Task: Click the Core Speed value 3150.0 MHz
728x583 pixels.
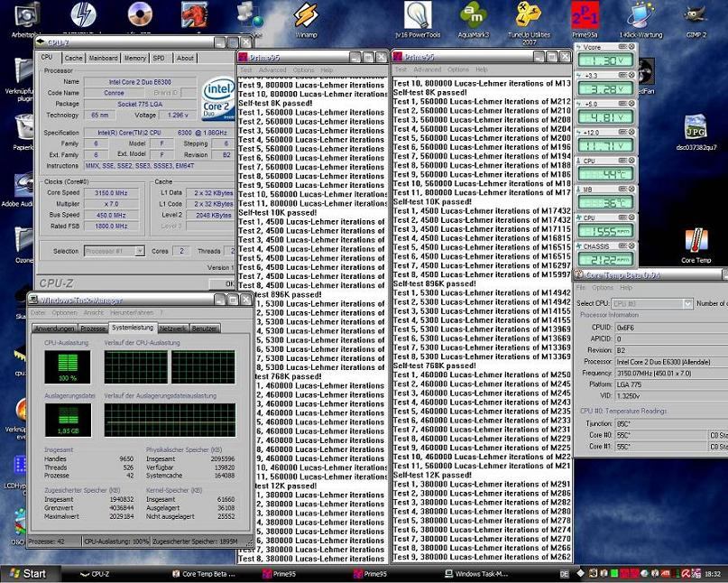Action: click(111, 193)
